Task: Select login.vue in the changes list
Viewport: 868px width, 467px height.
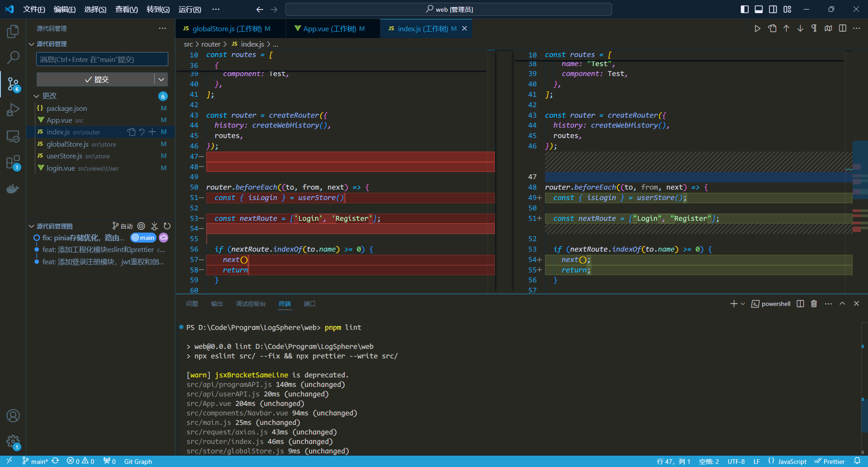Action: [100, 168]
